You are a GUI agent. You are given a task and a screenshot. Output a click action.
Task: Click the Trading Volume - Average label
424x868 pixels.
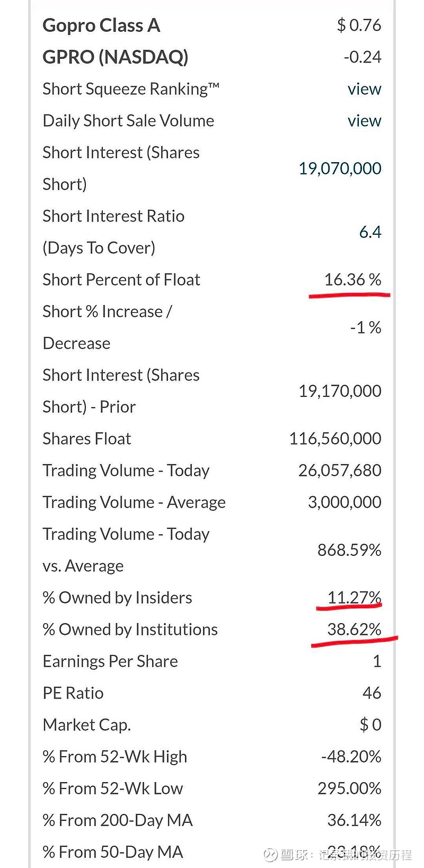point(134,502)
